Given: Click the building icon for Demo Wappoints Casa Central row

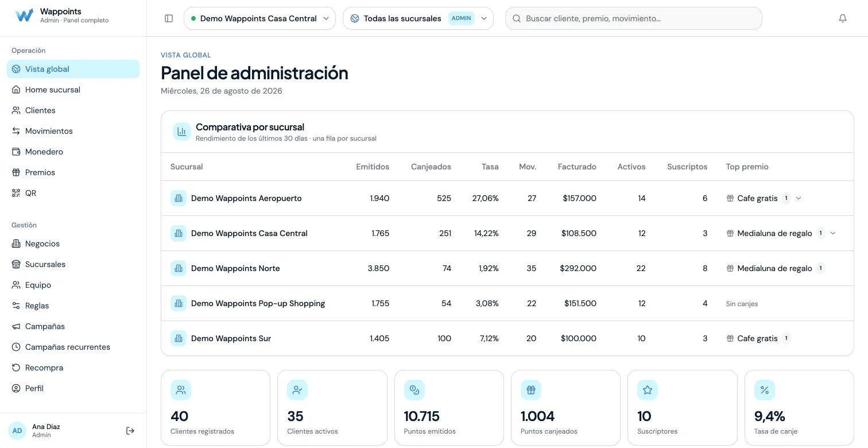Looking at the screenshot, I should [179, 233].
